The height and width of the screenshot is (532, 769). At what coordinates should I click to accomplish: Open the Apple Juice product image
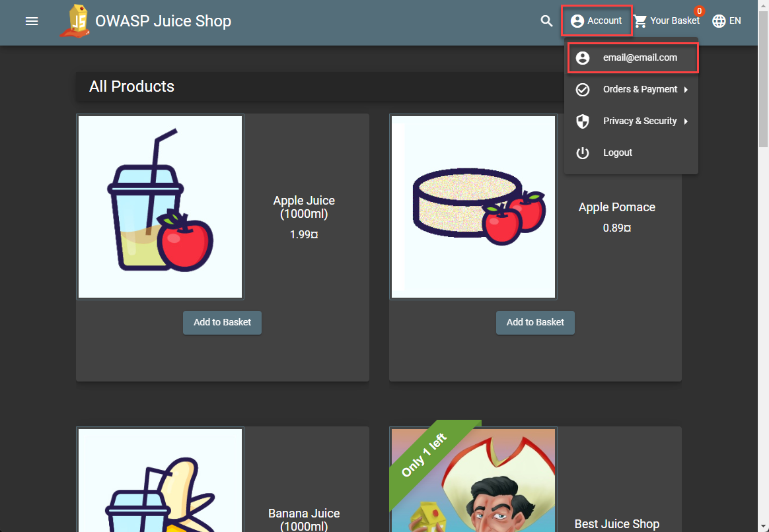pos(160,207)
